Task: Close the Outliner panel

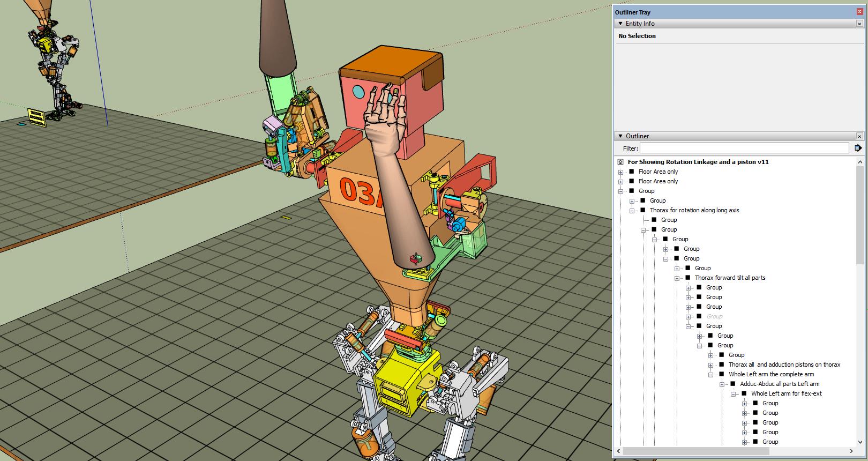Action: click(859, 136)
